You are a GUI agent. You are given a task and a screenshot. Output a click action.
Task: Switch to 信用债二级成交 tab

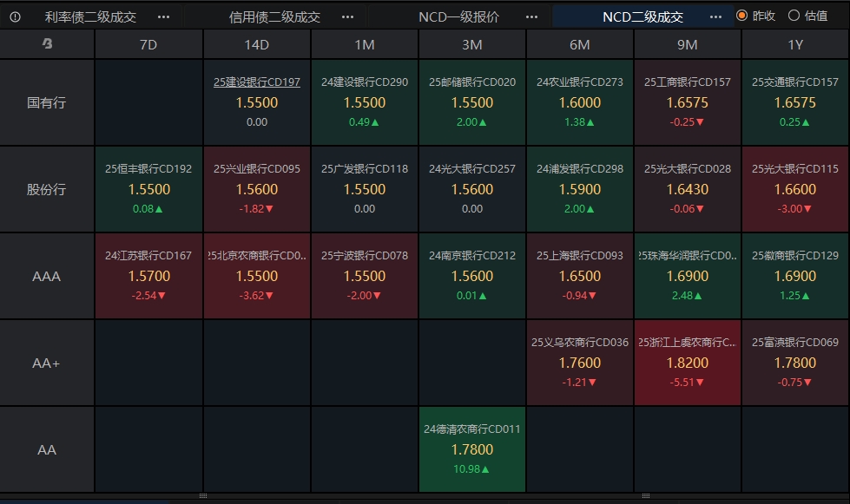click(x=274, y=16)
